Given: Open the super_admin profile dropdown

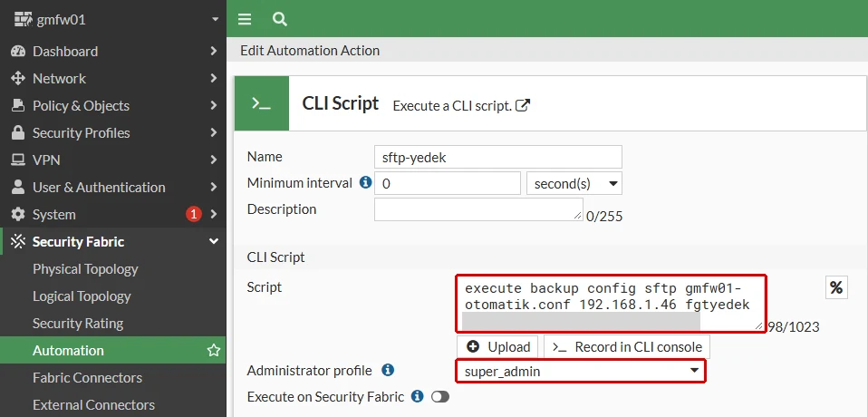Looking at the screenshot, I should [581, 371].
